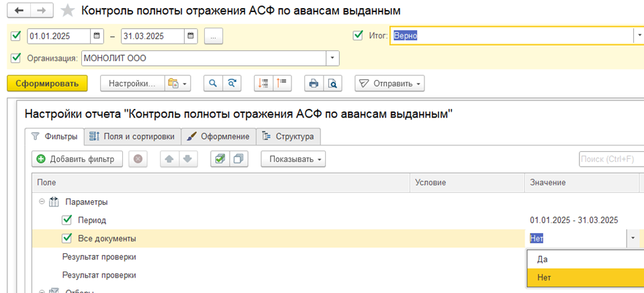Viewport: 644px width, 293px height.
Task: Switch to the Поля и сортировки tab
Action: (x=132, y=136)
